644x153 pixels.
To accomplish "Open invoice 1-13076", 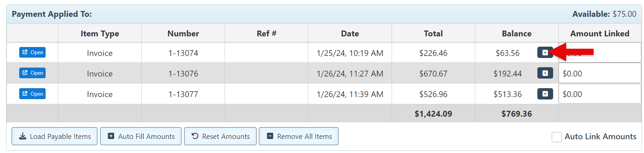I will click(x=33, y=73).
